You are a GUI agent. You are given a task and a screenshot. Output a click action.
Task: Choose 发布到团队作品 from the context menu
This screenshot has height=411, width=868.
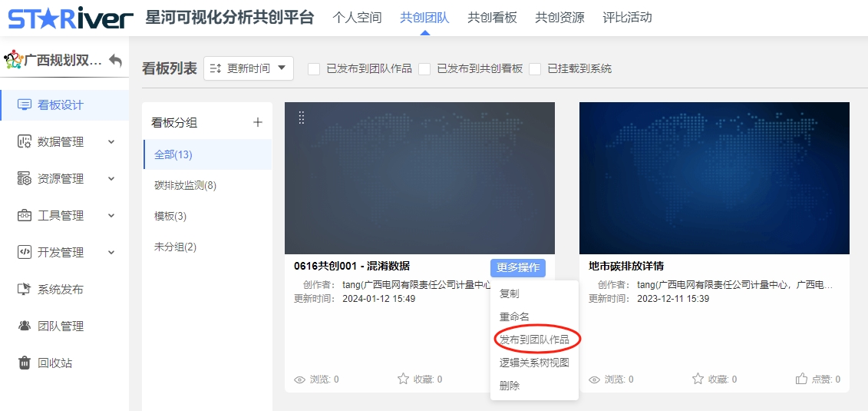(534, 339)
